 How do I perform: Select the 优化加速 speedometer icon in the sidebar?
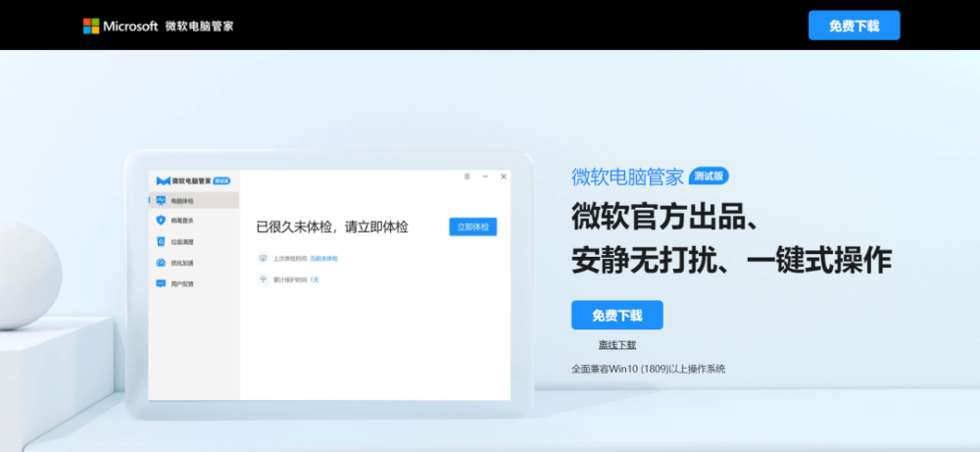[161, 263]
